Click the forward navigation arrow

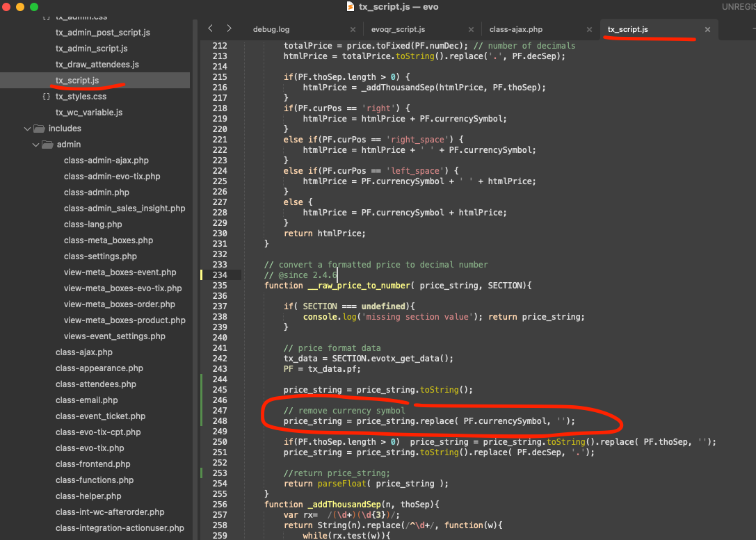pyautogui.click(x=229, y=28)
